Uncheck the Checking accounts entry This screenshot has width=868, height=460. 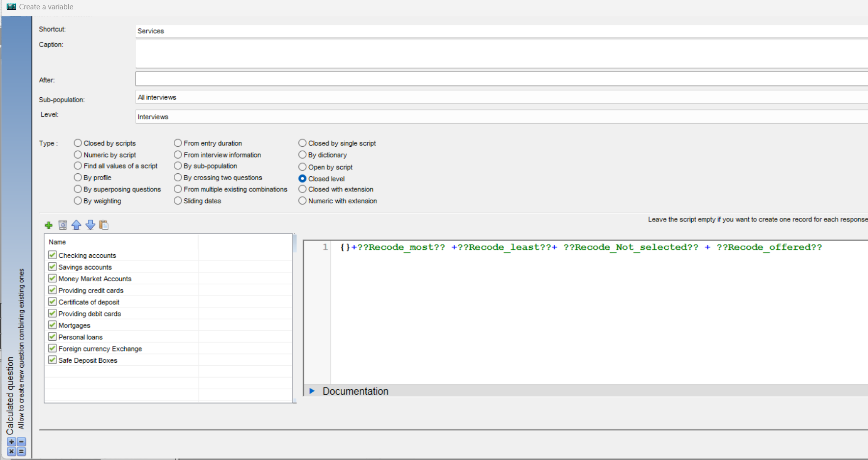tap(53, 255)
